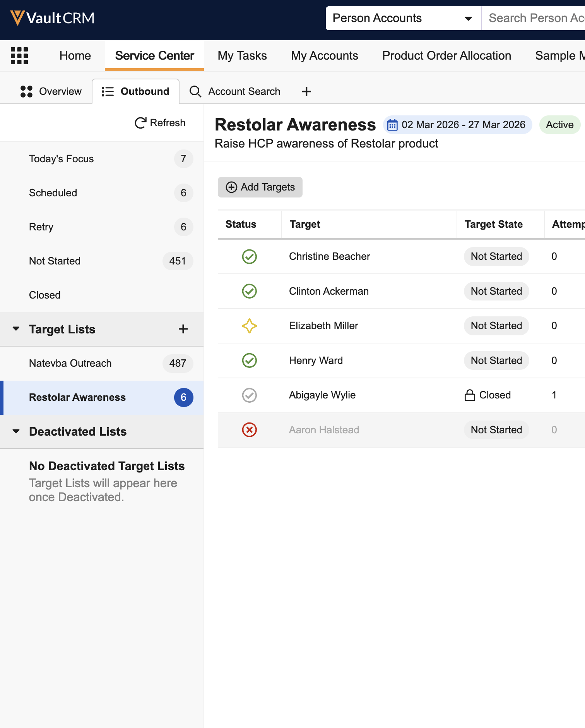This screenshot has height=728, width=585.
Task: Click Abigayle Wylie's gray check status
Action: click(249, 395)
